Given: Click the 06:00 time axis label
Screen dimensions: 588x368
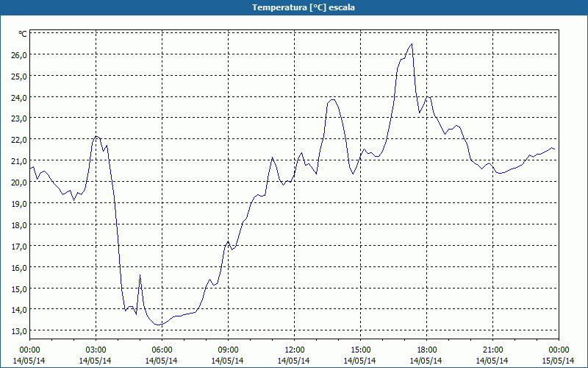Looking at the screenshot, I should 162,350.
